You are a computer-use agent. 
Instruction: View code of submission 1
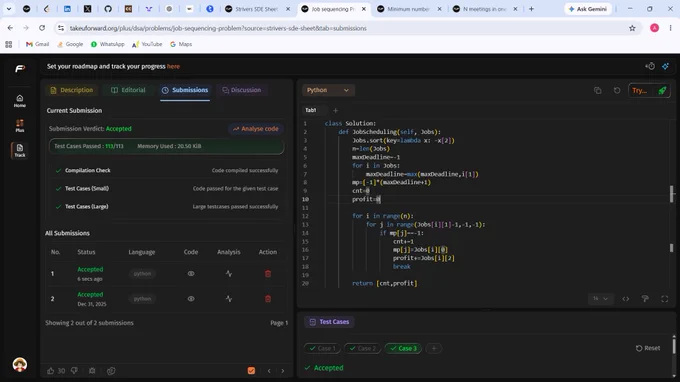[x=191, y=274]
